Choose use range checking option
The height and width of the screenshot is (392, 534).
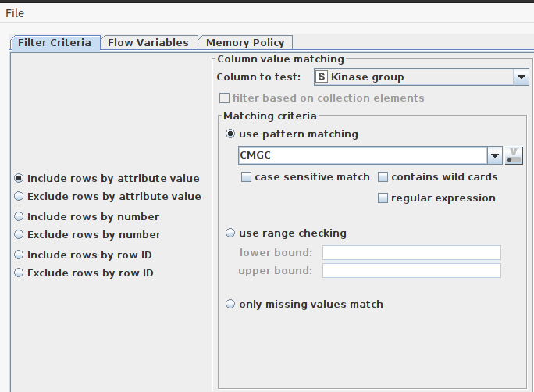tap(231, 233)
